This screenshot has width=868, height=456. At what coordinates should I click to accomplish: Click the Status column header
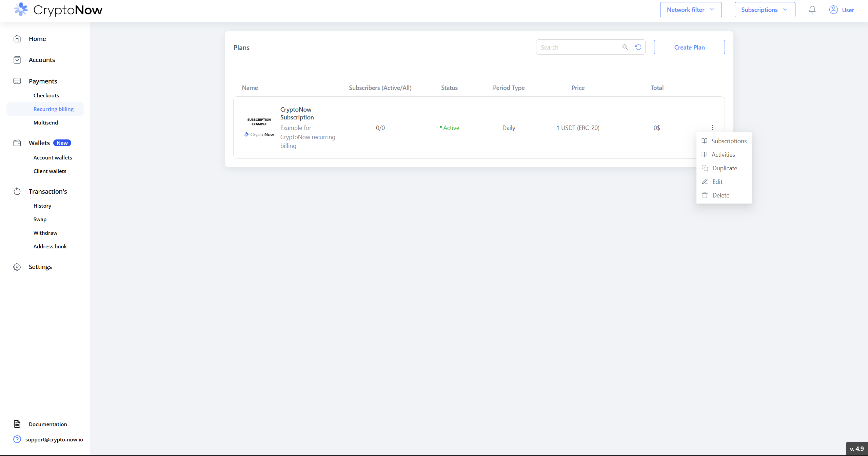pyautogui.click(x=449, y=88)
